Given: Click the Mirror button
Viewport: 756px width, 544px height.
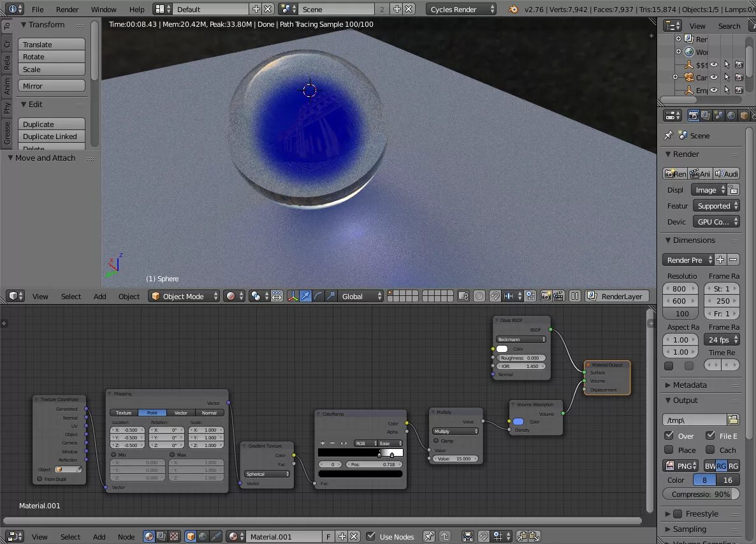Looking at the screenshot, I should [x=52, y=86].
